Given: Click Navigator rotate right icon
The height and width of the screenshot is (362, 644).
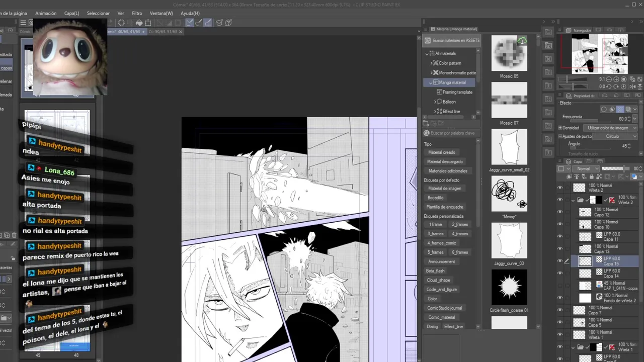Looking at the screenshot, I should [x=617, y=86].
